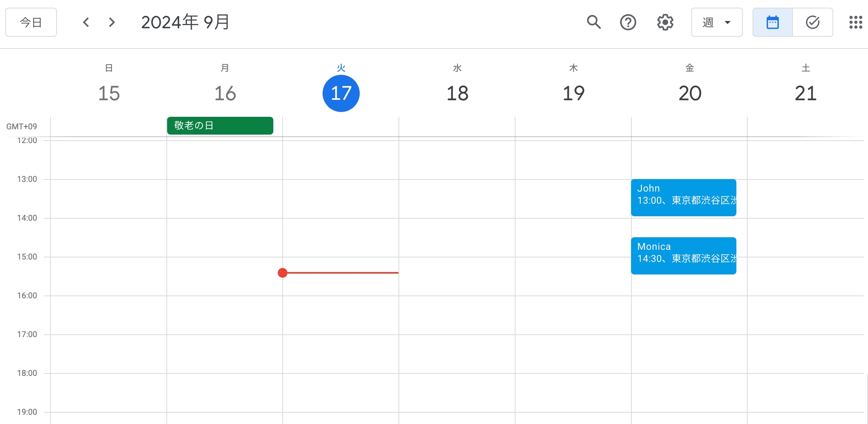Click the GMT+09 timezone label
Screen dimensions: 868x424
tap(22, 127)
